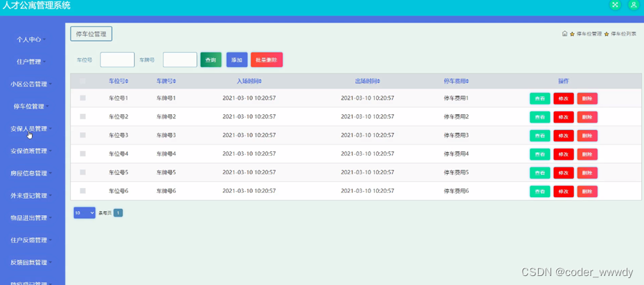Open 住户反馈管理 in the sidebar

pyautogui.click(x=31, y=240)
